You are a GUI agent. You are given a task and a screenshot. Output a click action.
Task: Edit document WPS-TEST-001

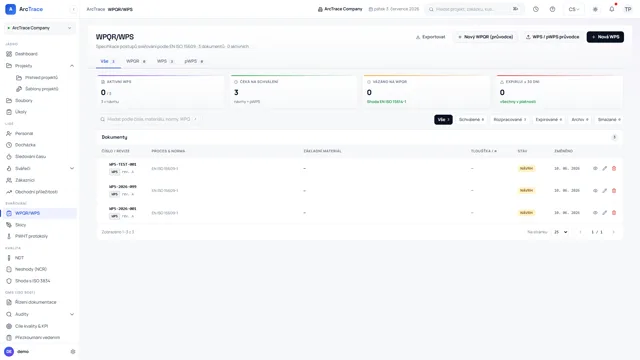tap(604, 168)
